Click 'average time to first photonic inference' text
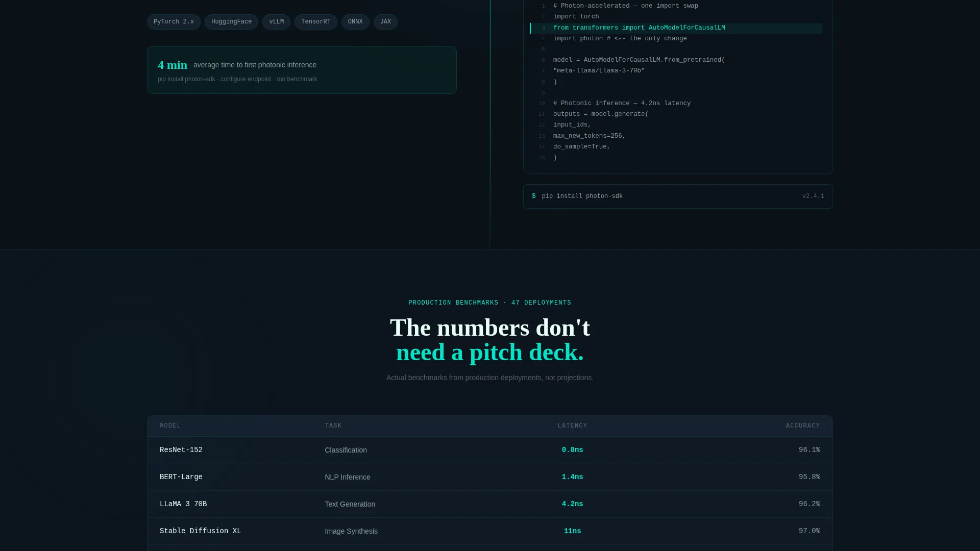 tap(255, 65)
